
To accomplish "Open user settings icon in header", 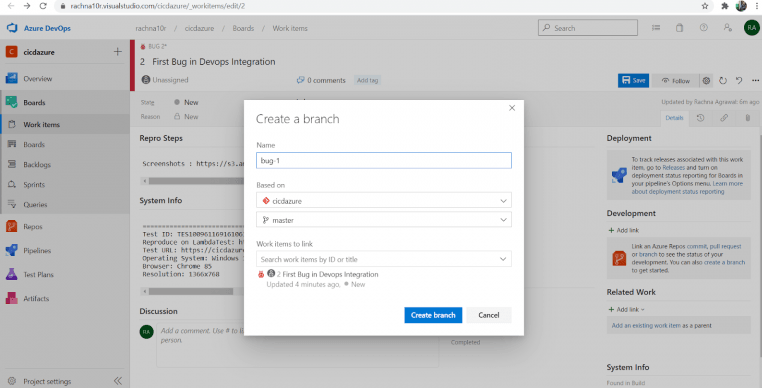I will (727, 28).
